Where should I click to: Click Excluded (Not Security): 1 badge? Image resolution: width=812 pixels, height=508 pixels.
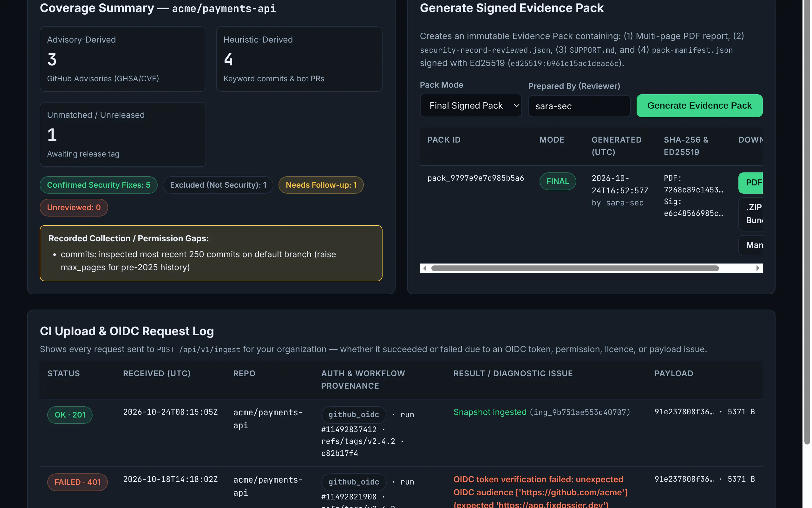[218, 185]
